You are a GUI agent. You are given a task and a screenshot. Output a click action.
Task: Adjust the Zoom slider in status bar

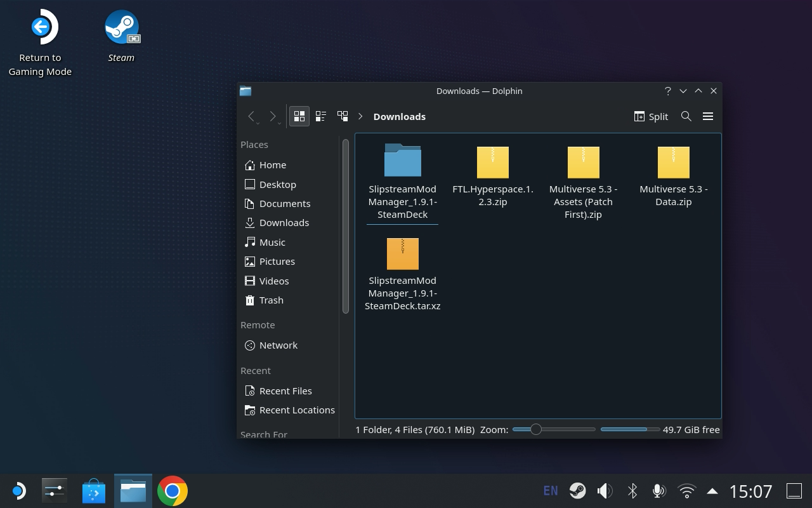click(554, 429)
